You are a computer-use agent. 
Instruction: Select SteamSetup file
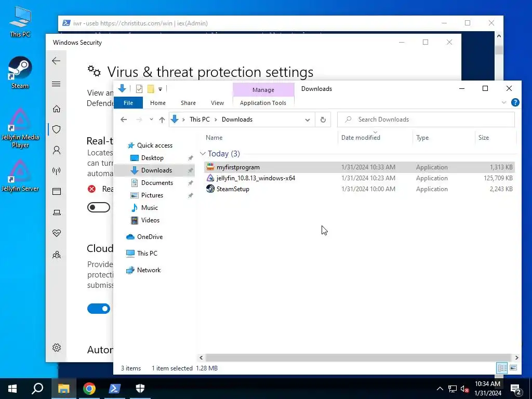[360, 189]
